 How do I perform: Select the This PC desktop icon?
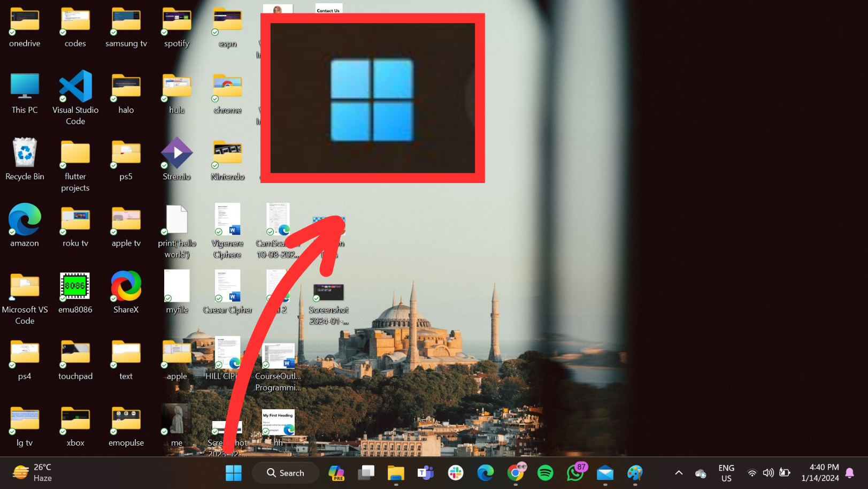[x=25, y=94]
